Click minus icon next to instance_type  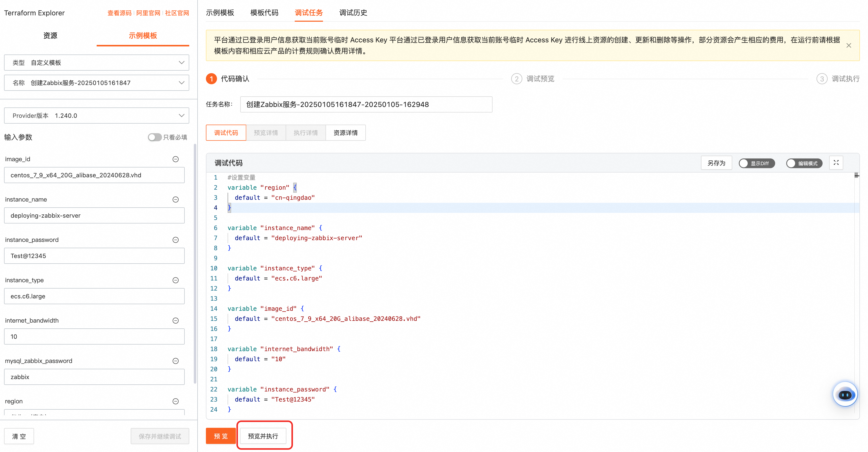pos(176,280)
